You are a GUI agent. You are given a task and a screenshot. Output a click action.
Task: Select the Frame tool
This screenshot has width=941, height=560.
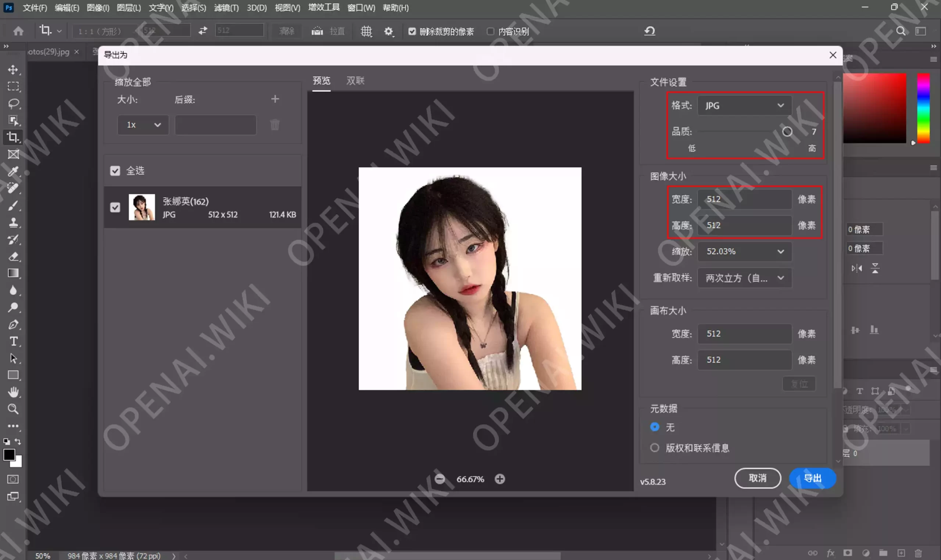click(x=13, y=154)
